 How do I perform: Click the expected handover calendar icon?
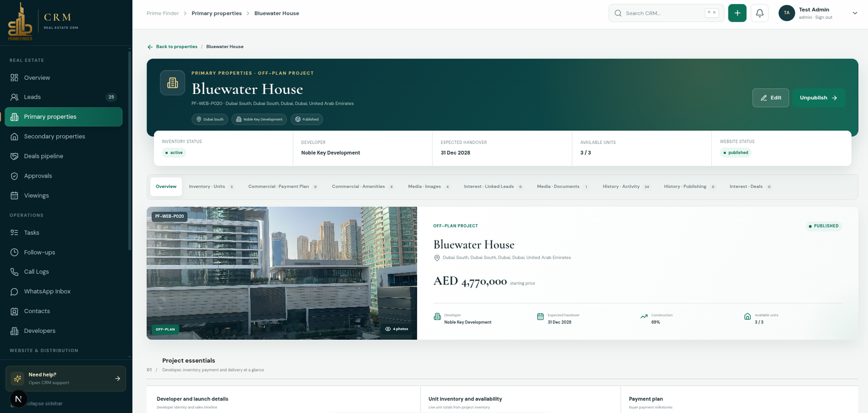(x=540, y=316)
